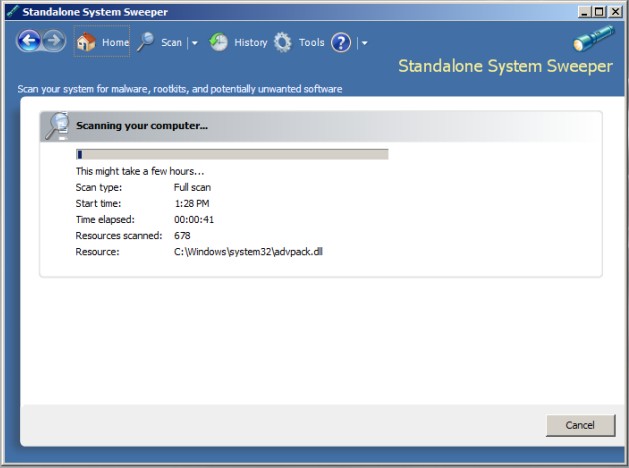Click the Help question mark icon
The width and height of the screenshot is (629, 468).
(341, 43)
